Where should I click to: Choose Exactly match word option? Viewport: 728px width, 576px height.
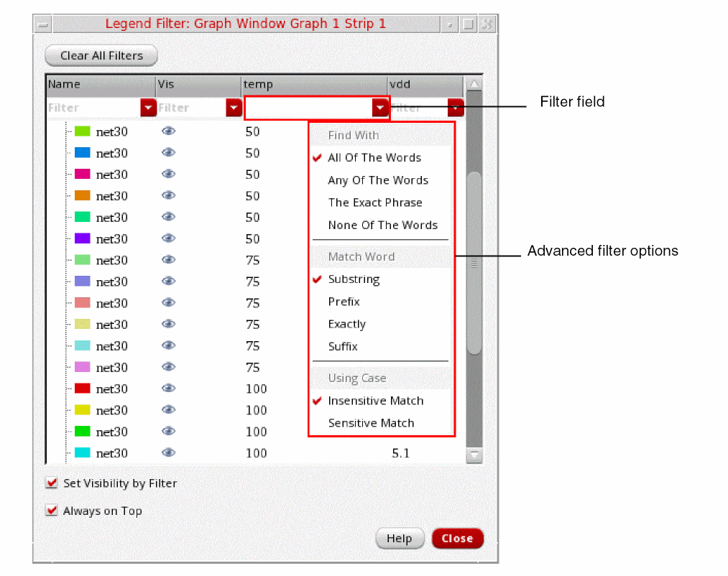[x=347, y=324]
